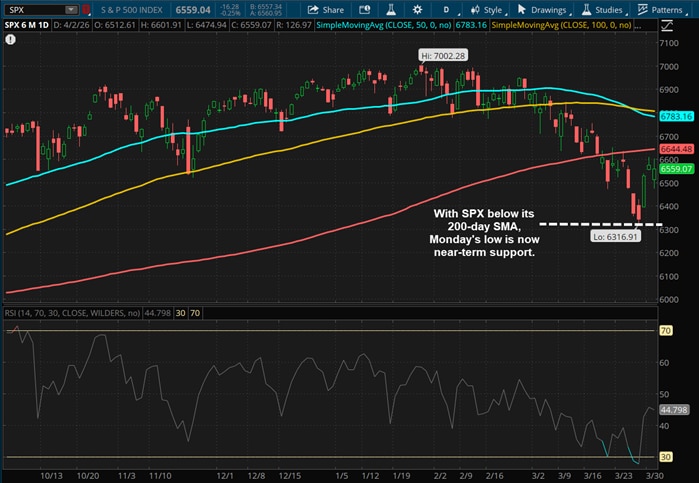Click the exclamation alert icon on chart
Screen dimensions: 699x483
click(x=11, y=40)
